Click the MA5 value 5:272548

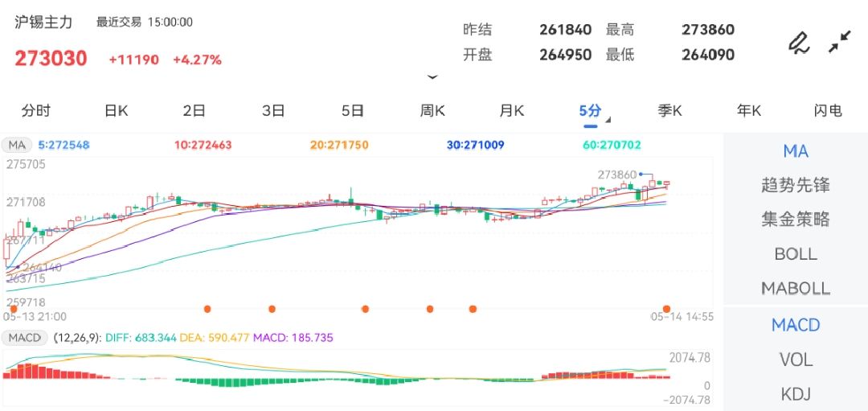[63, 145]
